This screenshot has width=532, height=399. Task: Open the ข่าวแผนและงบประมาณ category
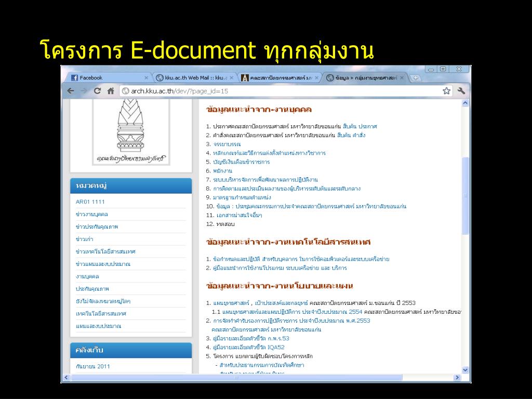(x=103, y=264)
